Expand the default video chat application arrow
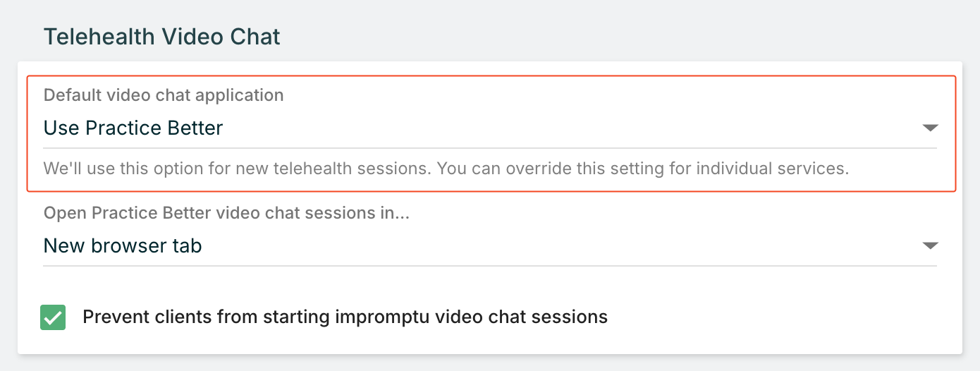The width and height of the screenshot is (980, 371). coord(930,128)
